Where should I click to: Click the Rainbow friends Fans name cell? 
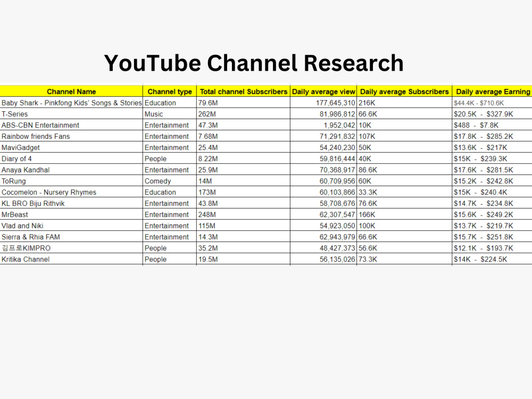tap(71, 136)
